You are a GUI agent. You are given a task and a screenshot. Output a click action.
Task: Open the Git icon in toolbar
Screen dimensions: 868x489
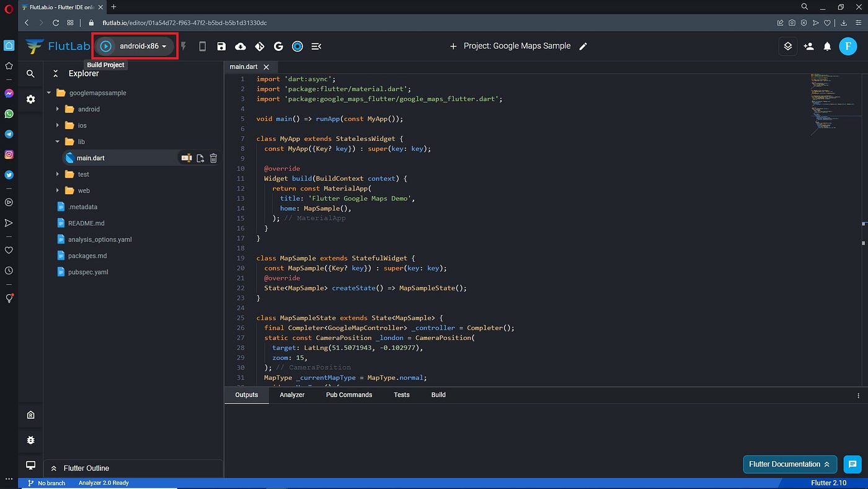[x=260, y=46]
